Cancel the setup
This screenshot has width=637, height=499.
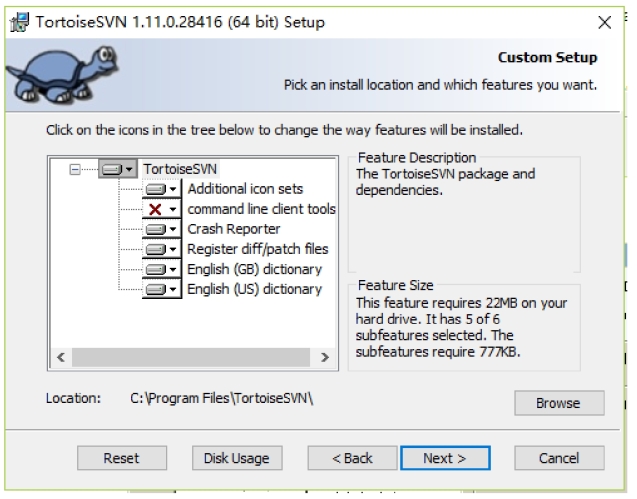[x=559, y=458]
